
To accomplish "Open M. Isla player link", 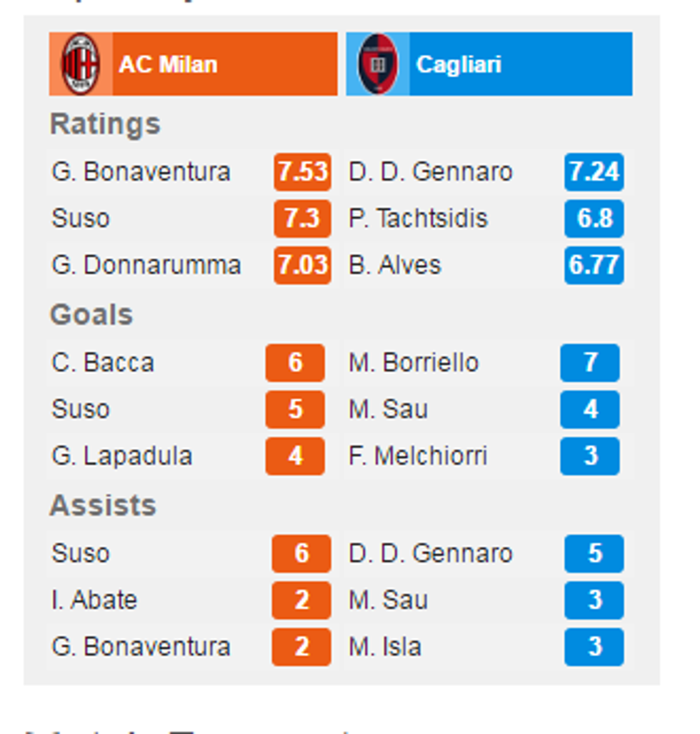I will click(x=385, y=647).
